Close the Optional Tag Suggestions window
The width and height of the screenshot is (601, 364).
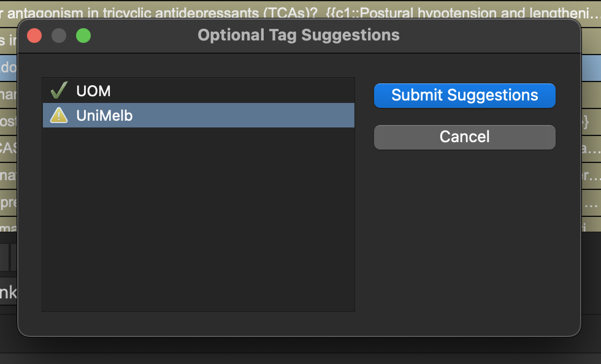point(34,36)
